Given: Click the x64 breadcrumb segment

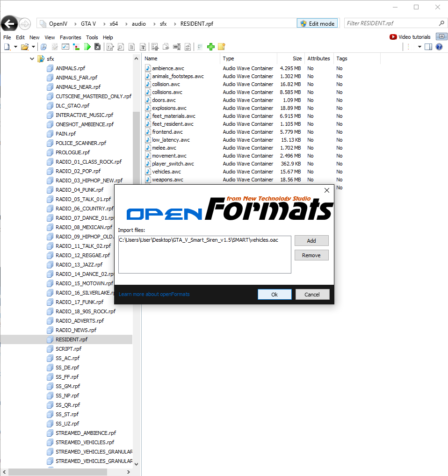Looking at the screenshot, I should [114, 24].
